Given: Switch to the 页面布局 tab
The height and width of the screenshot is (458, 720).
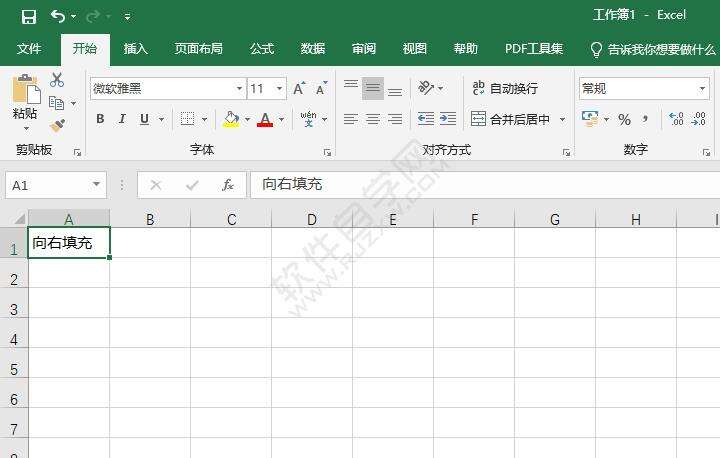Looking at the screenshot, I should coord(198,49).
